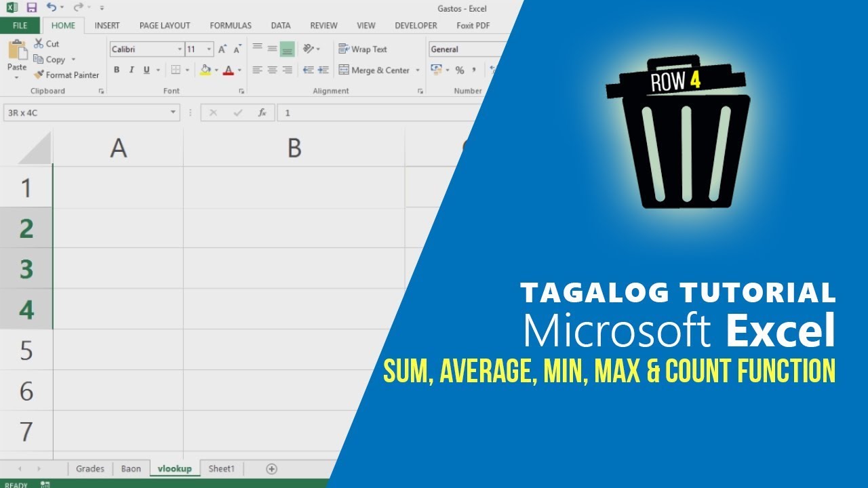Click the Paste clipboard icon
Image resolution: width=868 pixels, height=488 pixels.
pyautogui.click(x=17, y=50)
